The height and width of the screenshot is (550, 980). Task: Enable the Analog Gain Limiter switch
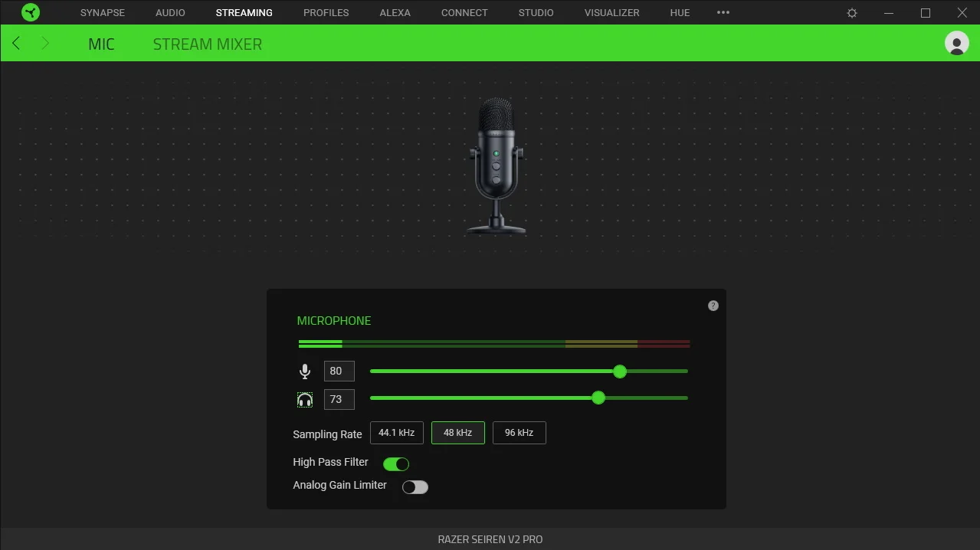(x=415, y=487)
